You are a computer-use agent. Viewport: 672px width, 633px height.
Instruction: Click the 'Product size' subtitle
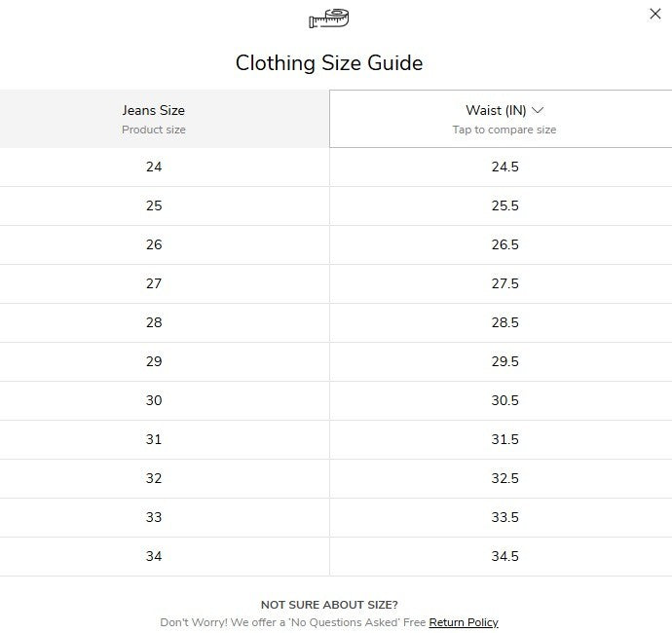tap(154, 130)
